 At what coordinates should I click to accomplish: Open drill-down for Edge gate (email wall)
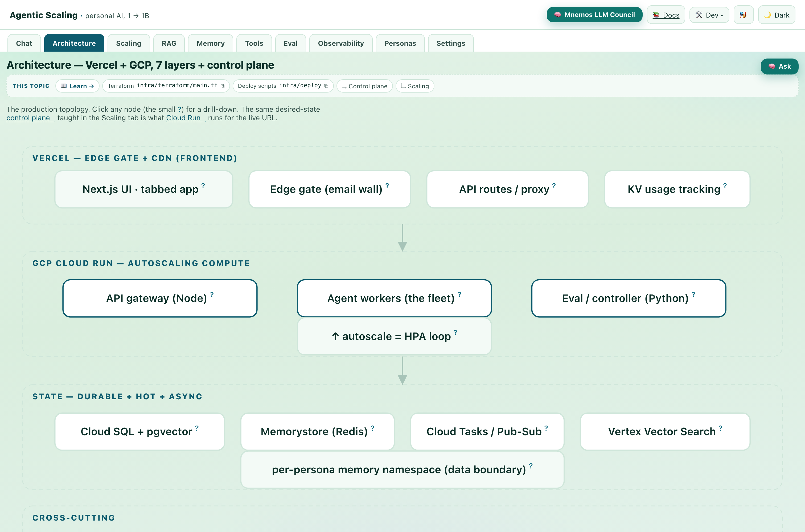(x=387, y=186)
